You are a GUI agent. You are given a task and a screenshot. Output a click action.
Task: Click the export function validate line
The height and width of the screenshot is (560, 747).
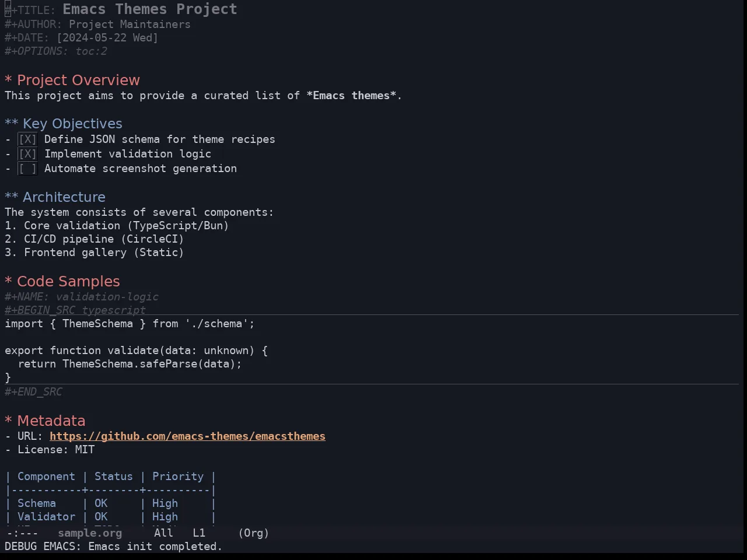tap(136, 351)
